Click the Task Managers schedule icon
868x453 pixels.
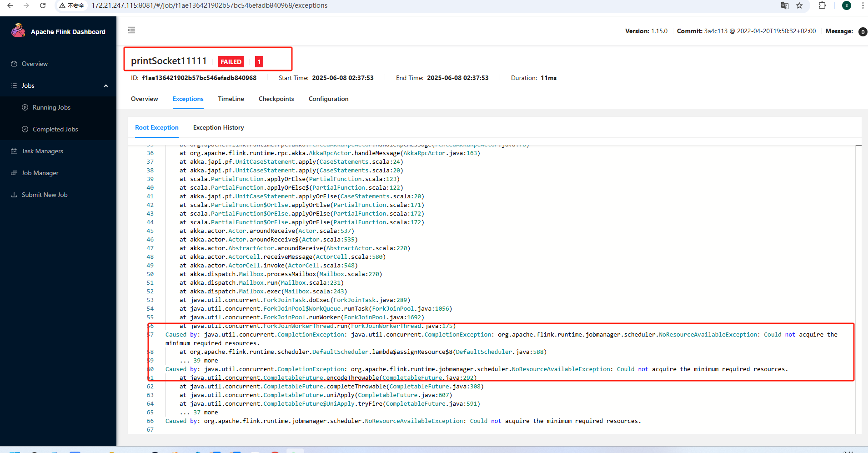click(x=14, y=151)
